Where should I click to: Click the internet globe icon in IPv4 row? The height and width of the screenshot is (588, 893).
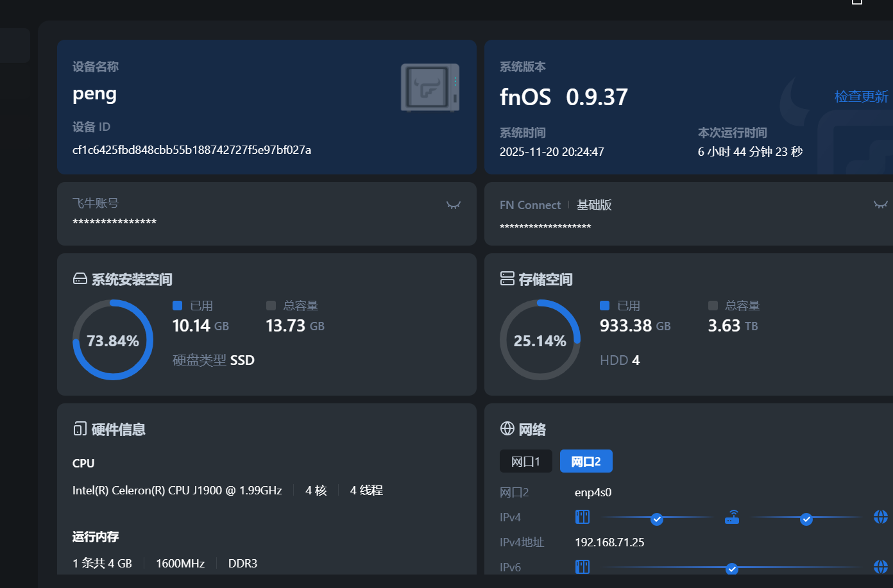[881, 517]
